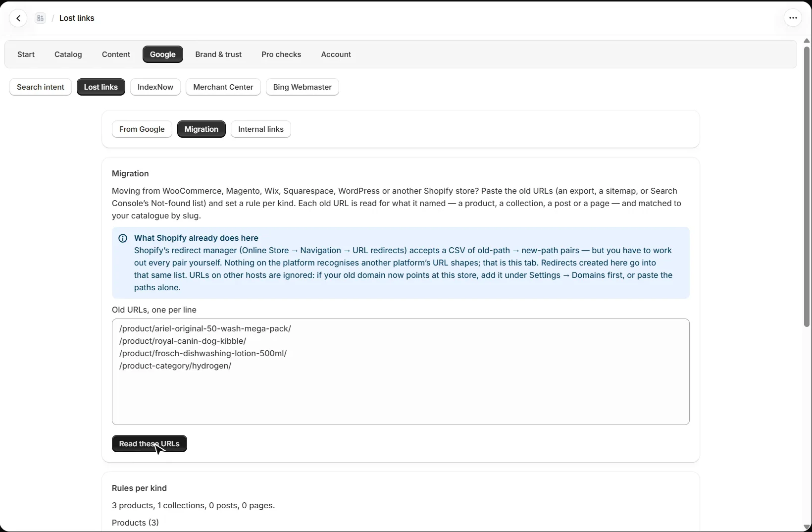The height and width of the screenshot is (532, 812).
Task: Open the Brand & trust tab
Action: [x=218, y=54]
